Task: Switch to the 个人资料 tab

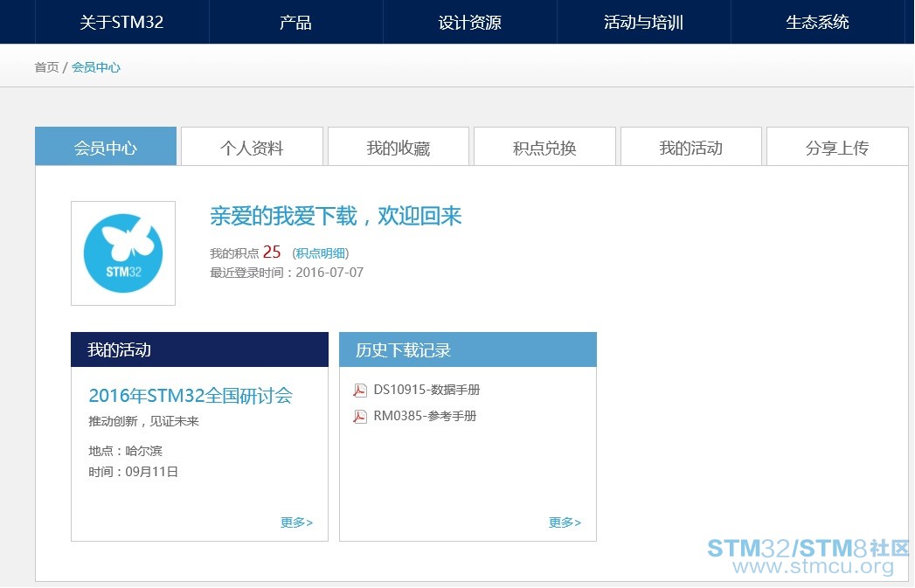Action: [252, 147]
